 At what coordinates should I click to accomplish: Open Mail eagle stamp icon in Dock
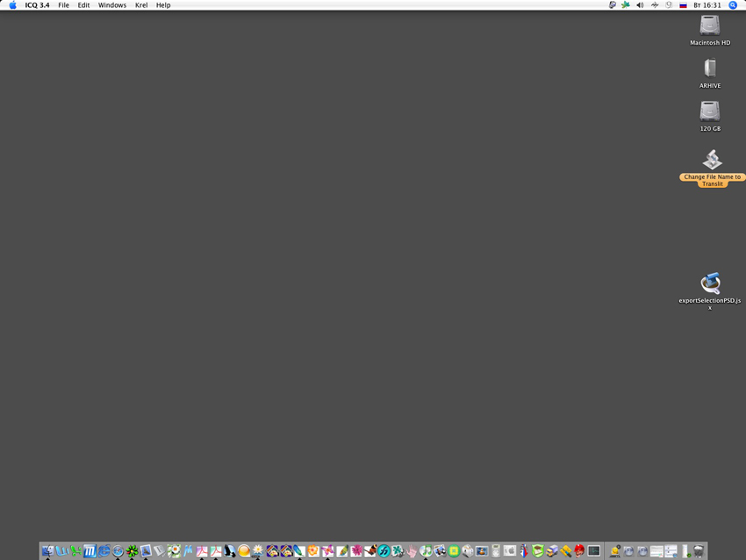click(x=146, y=551)
